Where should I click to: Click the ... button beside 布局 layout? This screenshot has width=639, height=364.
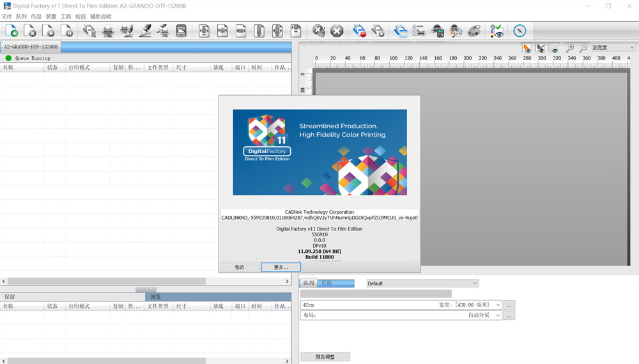click(x=509, y=315)
